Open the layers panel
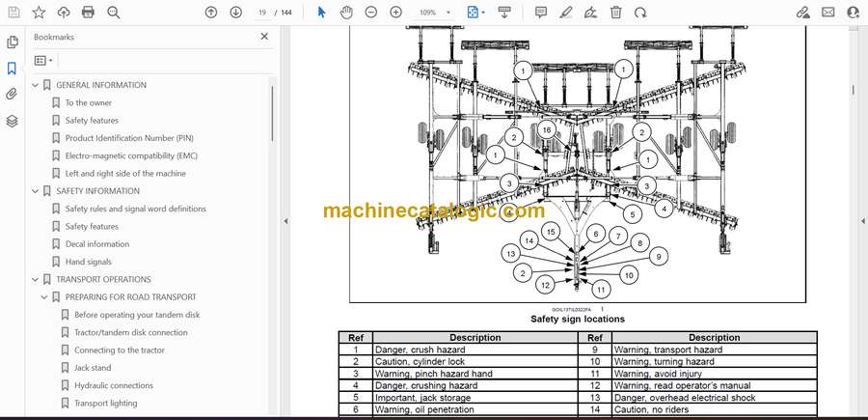 click(x=12, y=121)
